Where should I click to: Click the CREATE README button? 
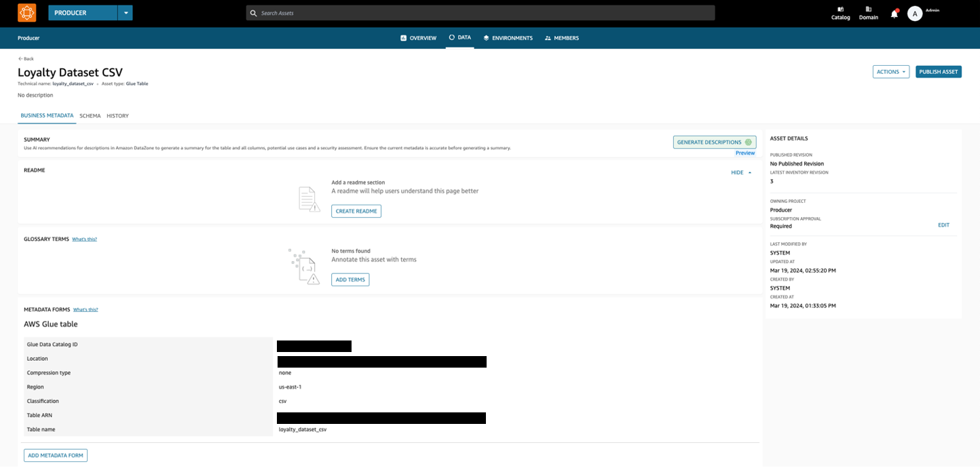tap(356, 212)
